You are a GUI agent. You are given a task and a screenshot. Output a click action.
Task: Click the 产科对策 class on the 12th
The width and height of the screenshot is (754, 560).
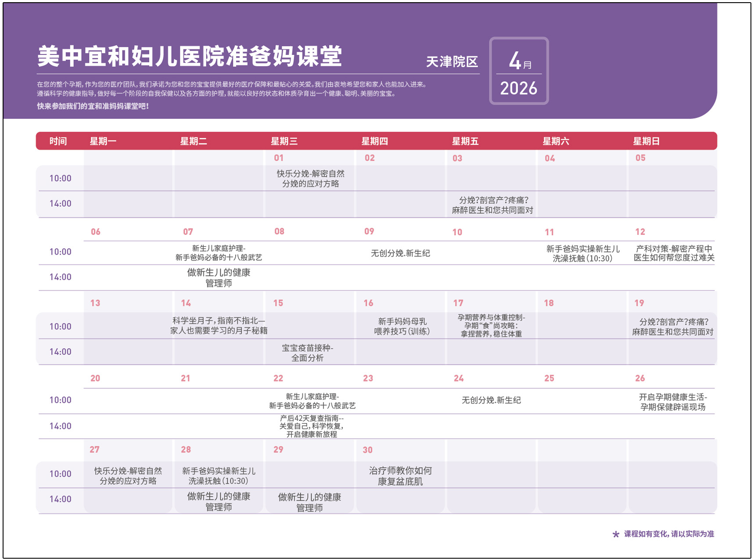674,253
